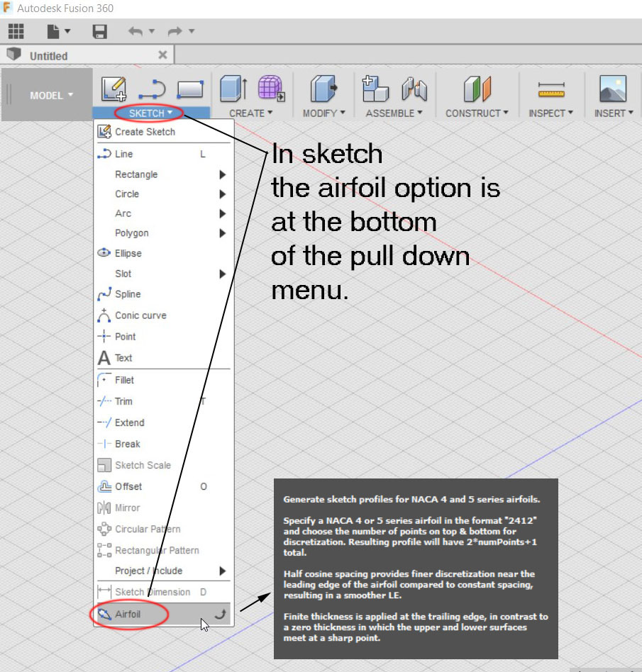Click the Press Pull modify icon
The image size is (642, 672).
tap(323, 89)
